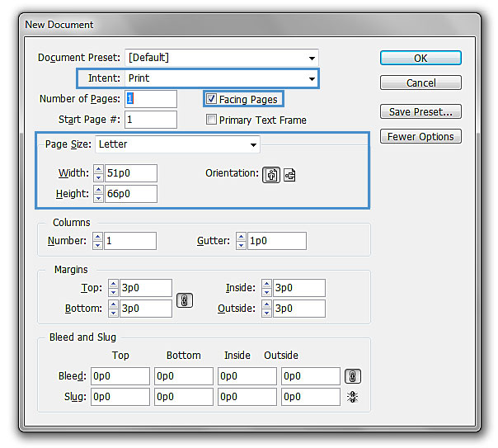The width and height of the screenshot is (498, 448).
Task: Increase Inside margin with up arrow
Action: coord(267,284)
